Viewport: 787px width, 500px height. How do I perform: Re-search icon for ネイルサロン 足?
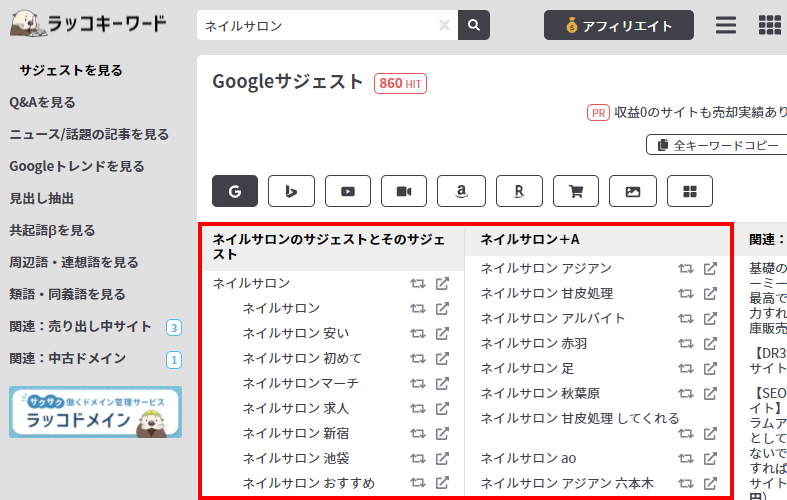686,368
